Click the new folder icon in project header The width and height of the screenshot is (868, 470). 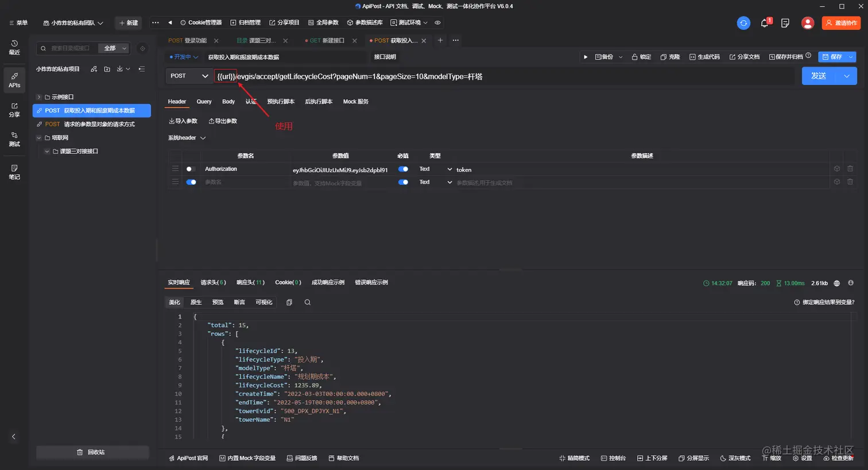107,69
